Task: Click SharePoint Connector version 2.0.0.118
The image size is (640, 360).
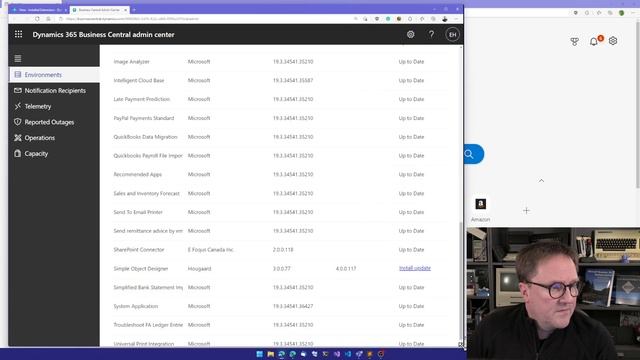Action: 283,250
